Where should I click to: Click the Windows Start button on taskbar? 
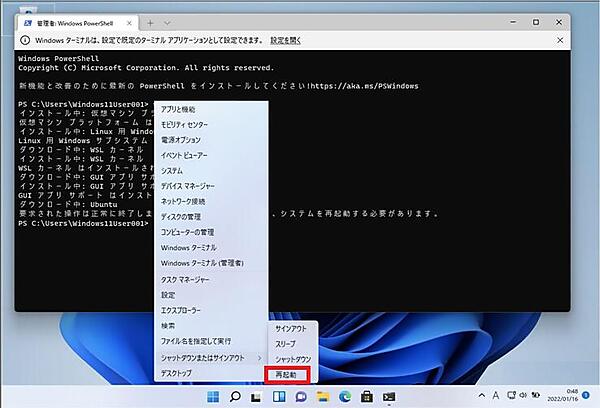(x=213, y=397)
